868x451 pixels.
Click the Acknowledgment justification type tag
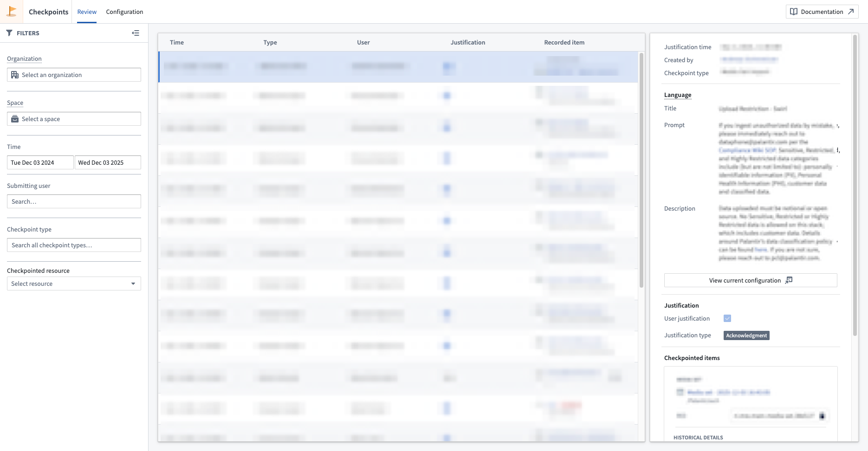746,335
